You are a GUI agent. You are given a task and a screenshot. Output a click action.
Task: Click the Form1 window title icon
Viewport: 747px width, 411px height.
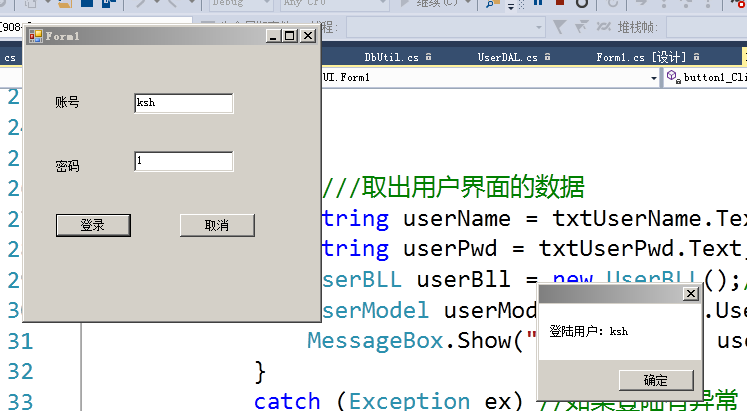click(36, 36)
